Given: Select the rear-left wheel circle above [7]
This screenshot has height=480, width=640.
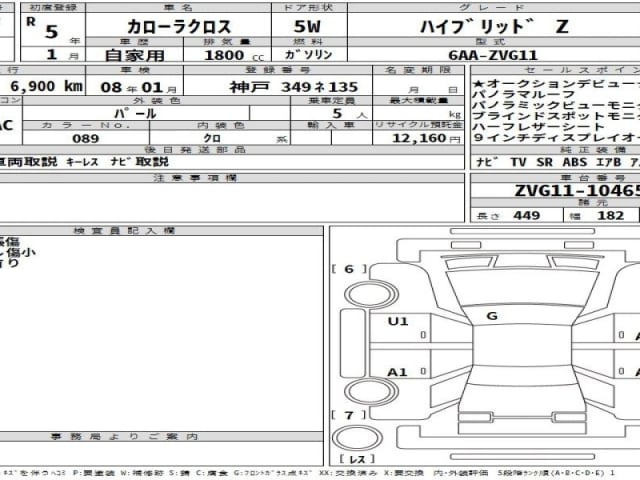Looking at the screenshot, I should [371, 391].
